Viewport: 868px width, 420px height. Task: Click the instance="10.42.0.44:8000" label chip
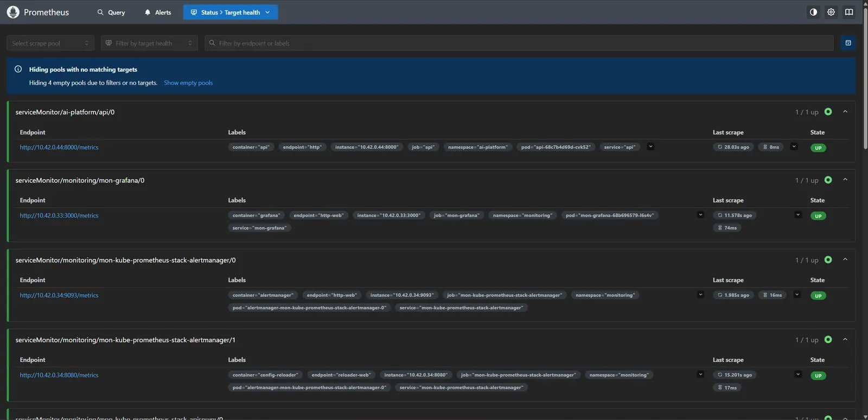(367, 147)
